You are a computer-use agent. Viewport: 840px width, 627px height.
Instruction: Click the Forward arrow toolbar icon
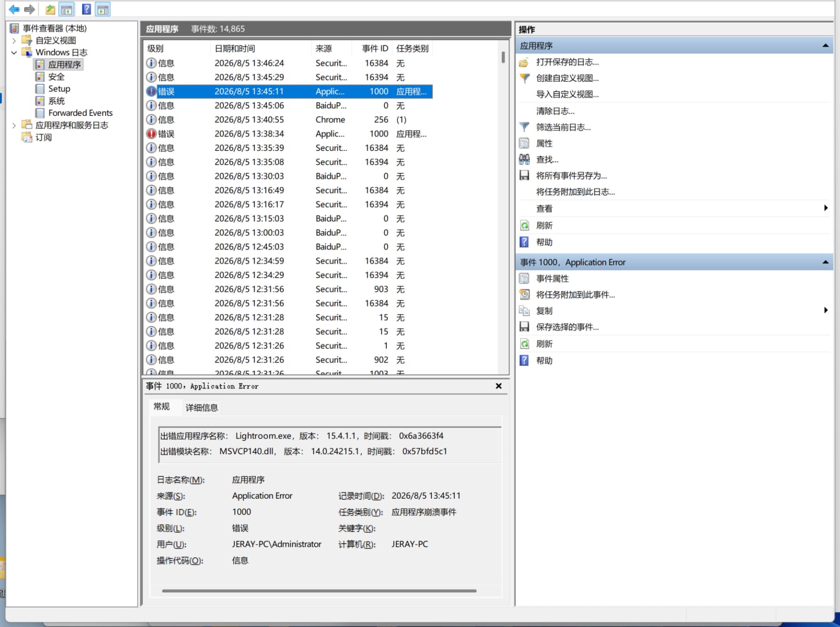point(30,9)
